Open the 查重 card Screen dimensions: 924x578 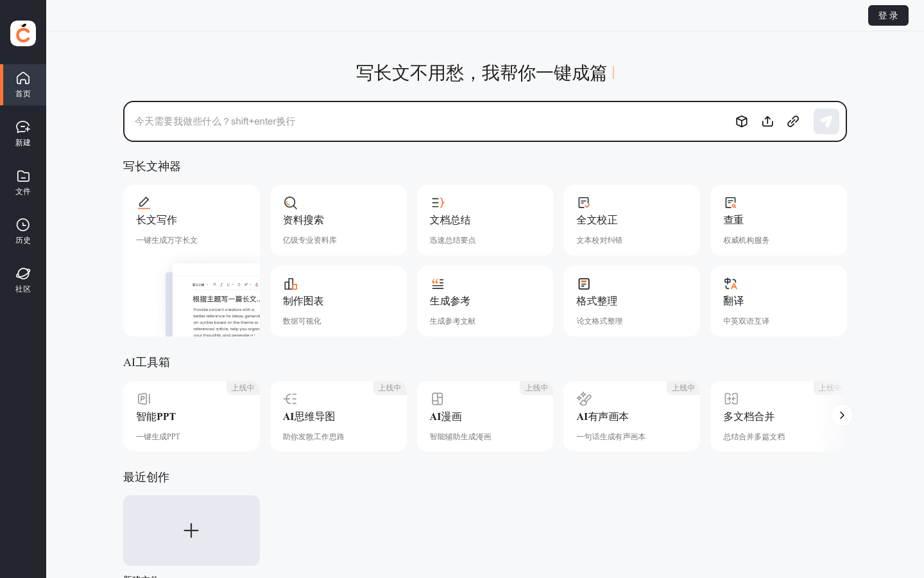tap(778, 220)
